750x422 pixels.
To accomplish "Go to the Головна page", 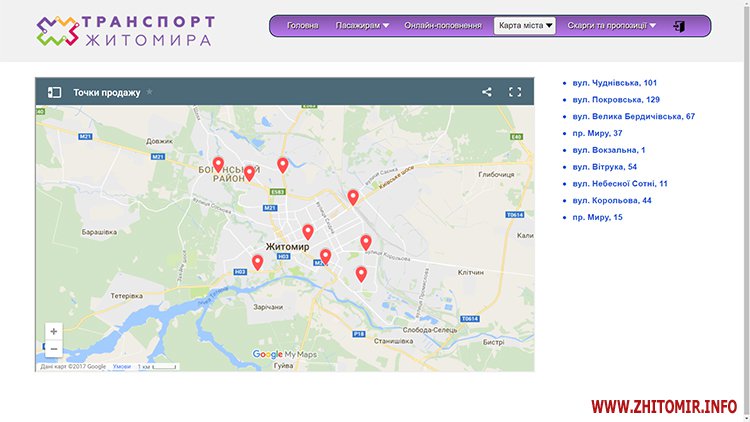I will [x=303, y=26].
